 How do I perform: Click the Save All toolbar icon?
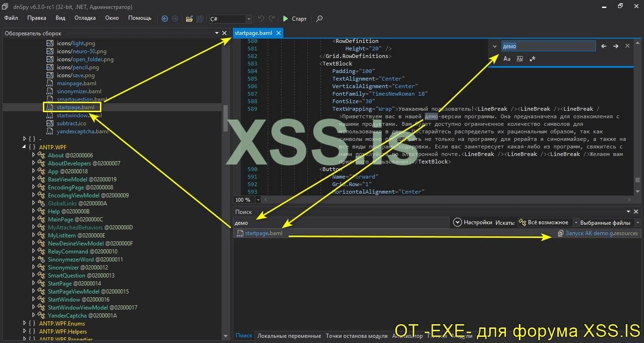(200, 19)
